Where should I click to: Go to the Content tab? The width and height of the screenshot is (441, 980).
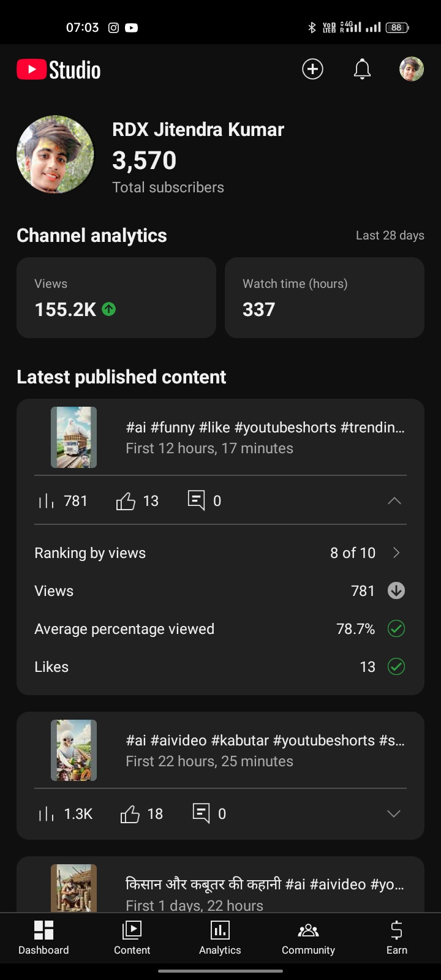click(132, 938)
